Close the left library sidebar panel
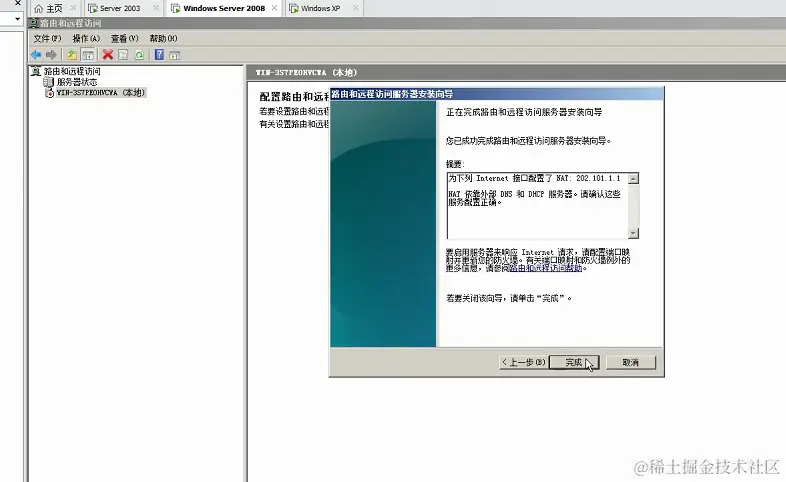This screenshot has width=786, height=482. pos(18,3)
